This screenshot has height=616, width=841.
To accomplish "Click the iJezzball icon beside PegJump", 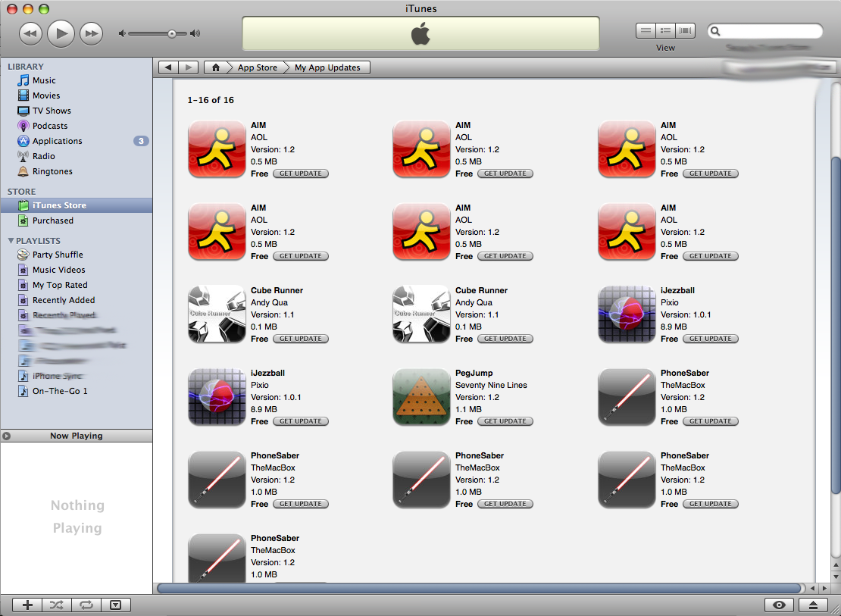I will coord(217,397).
